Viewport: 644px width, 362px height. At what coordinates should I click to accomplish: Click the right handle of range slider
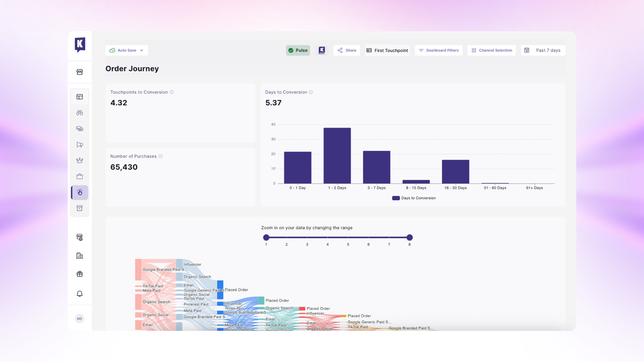tap(410, 238)
